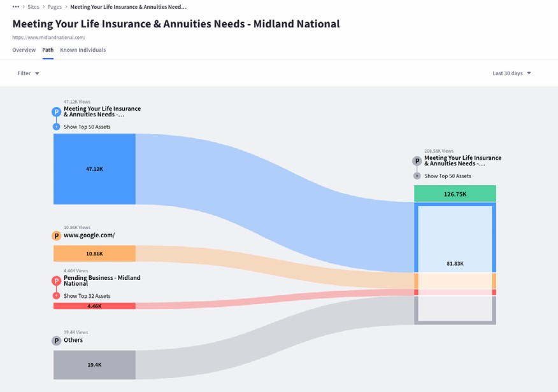Image resolution: width=558 pixels, height=392 pixels.
Task: Click the Pending Business - Midland National label
Action: point(102,281)
